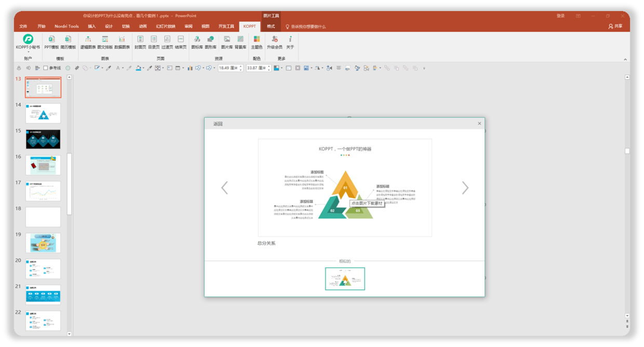
Task: Expand the KOPPT小秘书 dropdown arrow
Action: click(28, 52)
